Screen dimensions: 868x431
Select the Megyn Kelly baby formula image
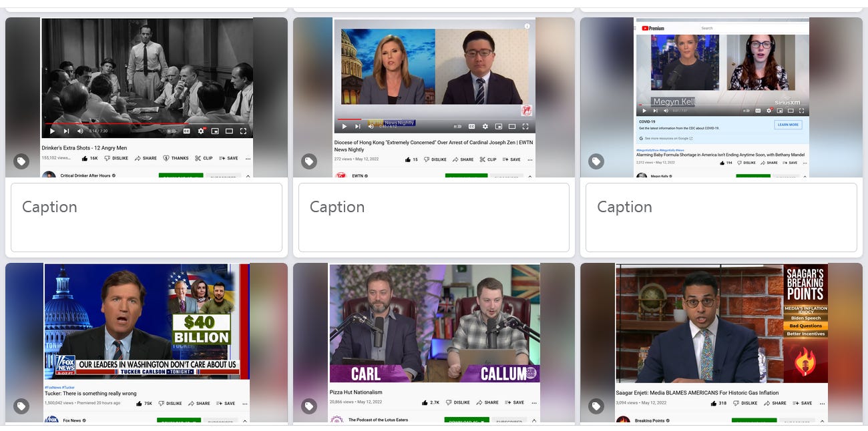(x=722, y=97)
